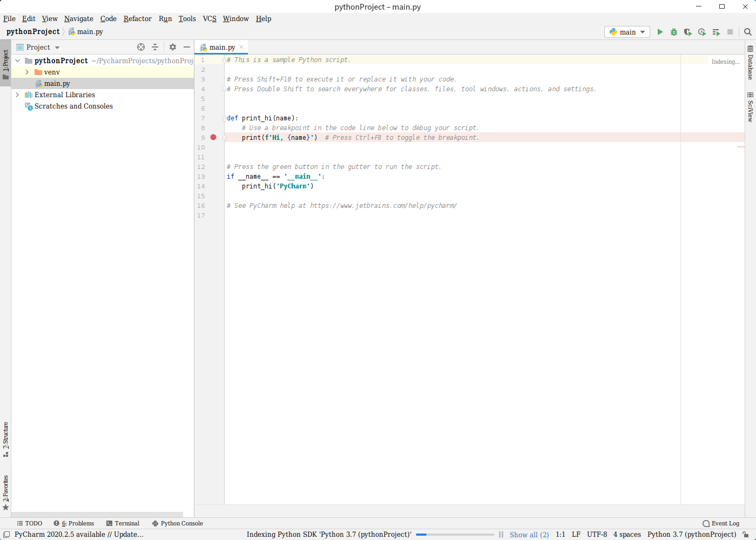Open the TODO tool window
The width and height of the screenshot is (756, 540).
pos(30,523)
